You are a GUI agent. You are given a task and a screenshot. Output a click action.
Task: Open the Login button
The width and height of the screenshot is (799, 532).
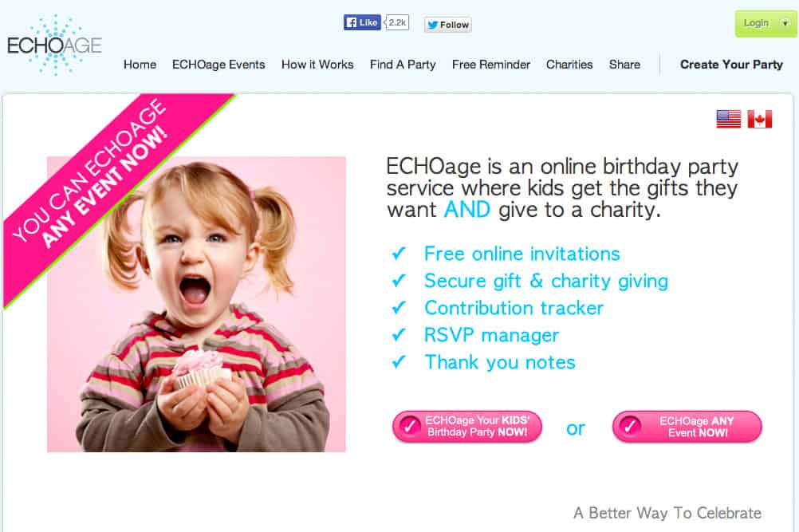[756, 23]
